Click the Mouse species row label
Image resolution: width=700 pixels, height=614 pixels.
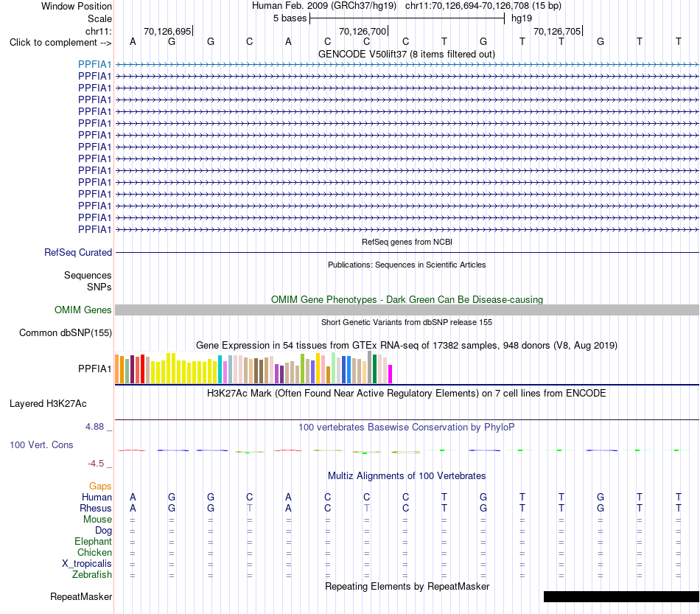[97, 520]
